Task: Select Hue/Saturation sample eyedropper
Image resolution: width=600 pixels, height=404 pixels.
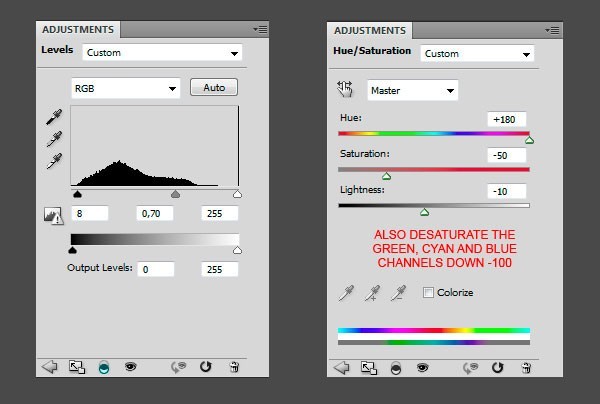Action: click(346, 293)
